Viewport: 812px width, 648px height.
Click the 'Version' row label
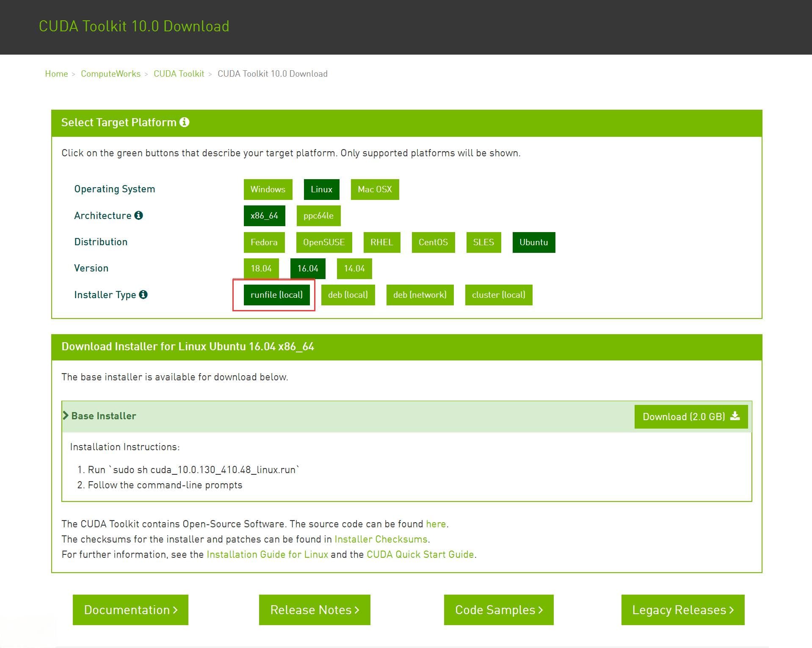pos(91,268)
